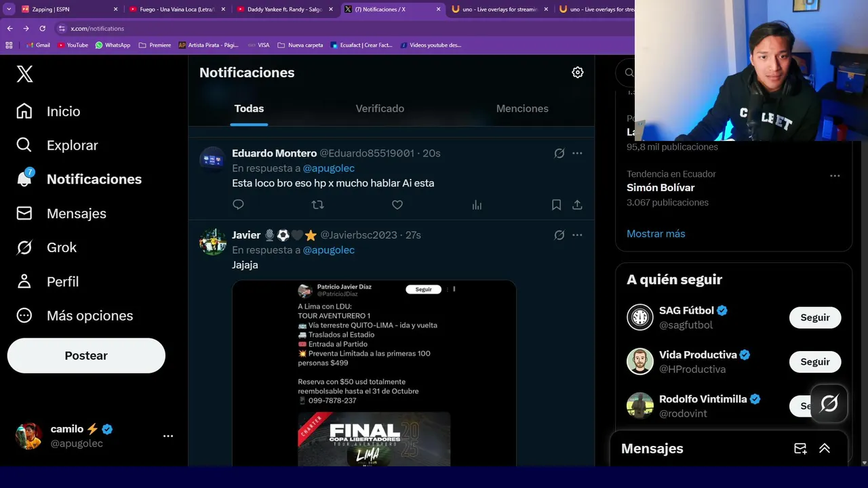Open Mensajes from sidebar
868x488 pixels.
(61, 213)
